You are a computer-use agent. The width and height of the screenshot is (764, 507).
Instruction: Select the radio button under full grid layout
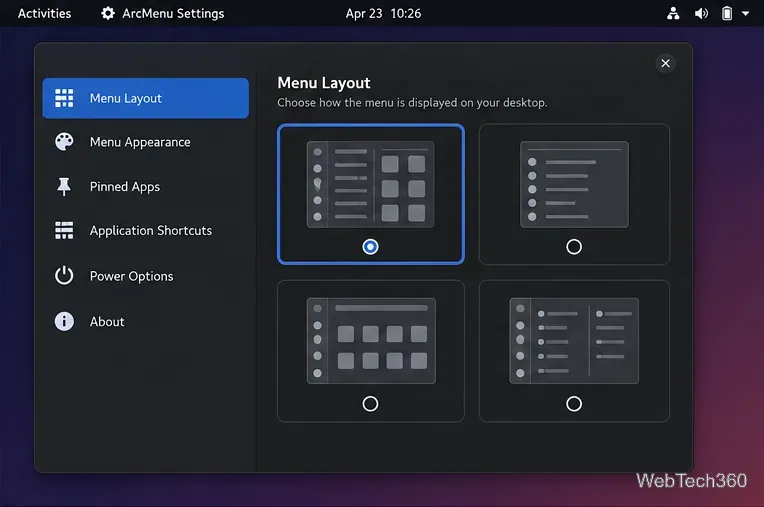(370, 404)
